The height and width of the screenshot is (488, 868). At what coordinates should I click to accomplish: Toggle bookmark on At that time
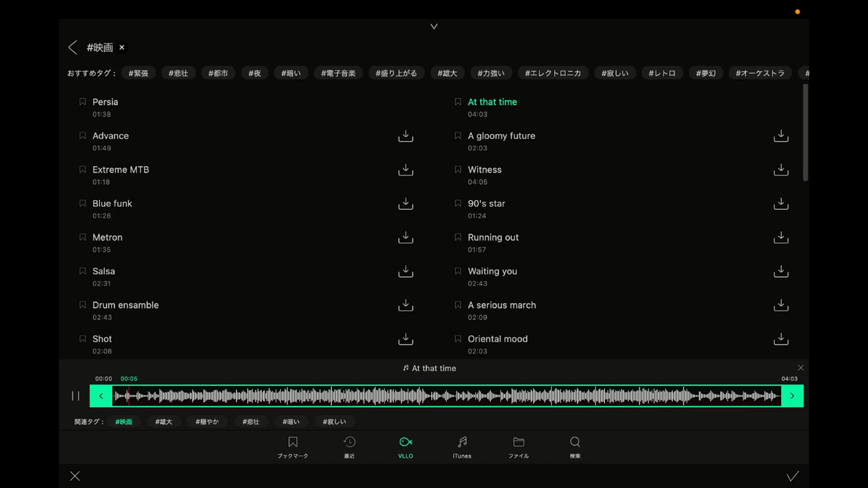[458, 102]
